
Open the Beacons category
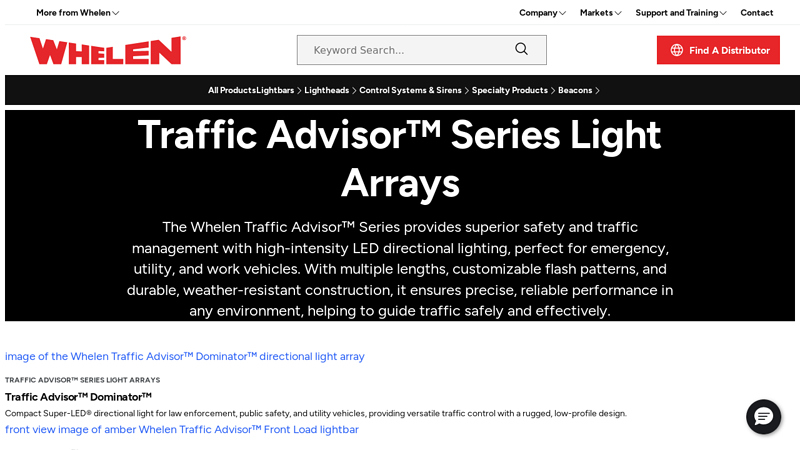[x=575, y=90]
